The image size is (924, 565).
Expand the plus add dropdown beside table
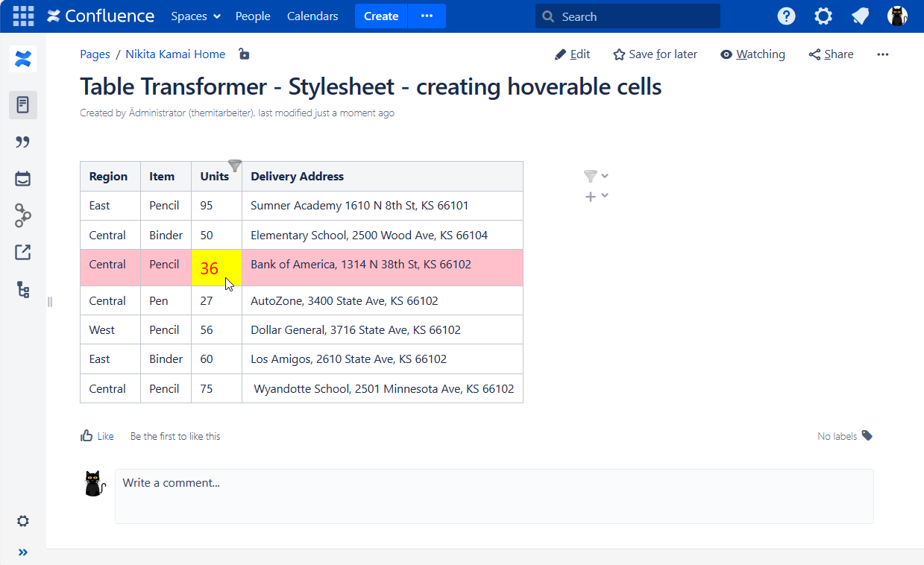596,196
